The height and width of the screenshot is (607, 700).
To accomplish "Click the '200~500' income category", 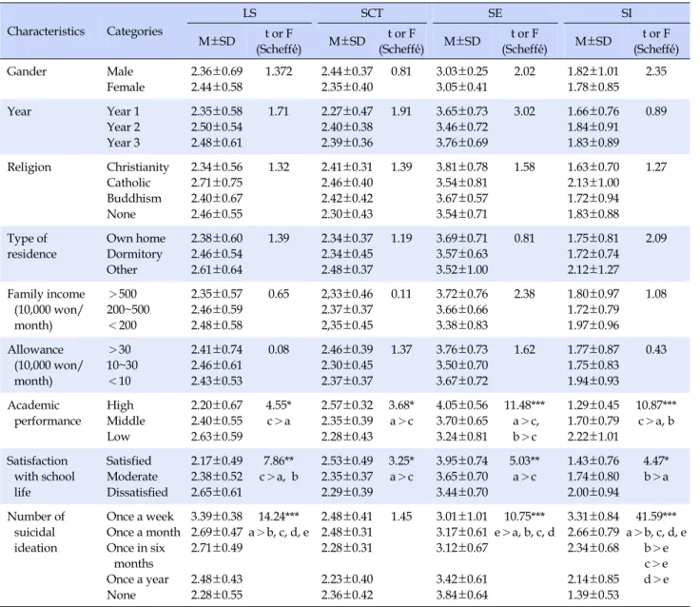I will [128, 309].
